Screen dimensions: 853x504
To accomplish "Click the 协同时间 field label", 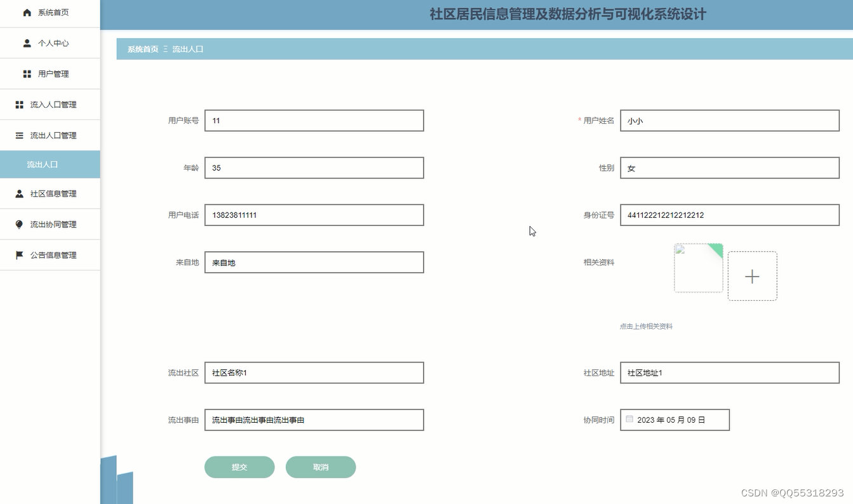I will 599,420.
